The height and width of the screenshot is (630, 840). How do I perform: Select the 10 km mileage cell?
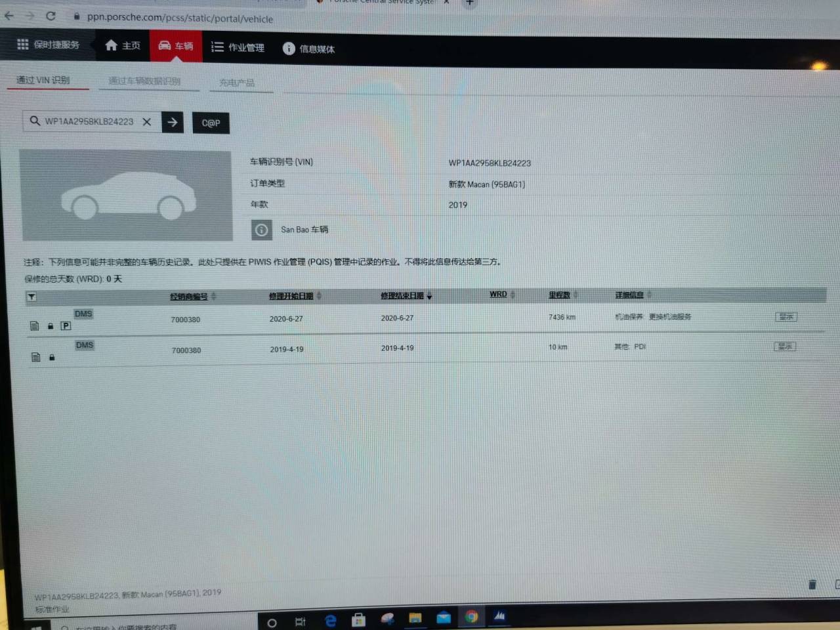(558, 347)
